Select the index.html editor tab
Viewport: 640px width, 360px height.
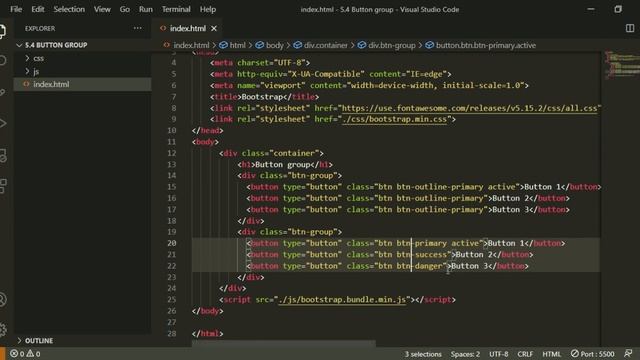click(x=187, y=28)
